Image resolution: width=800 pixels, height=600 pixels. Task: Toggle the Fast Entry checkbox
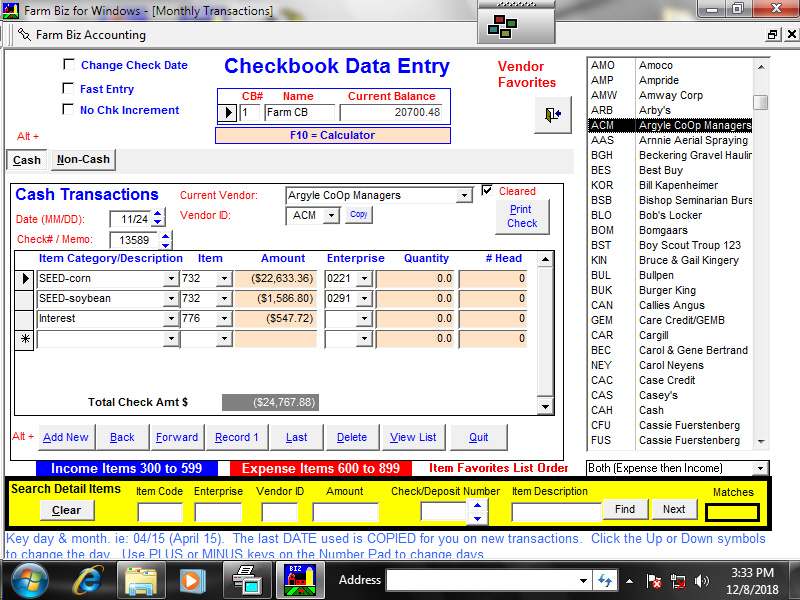pos(69,88)
